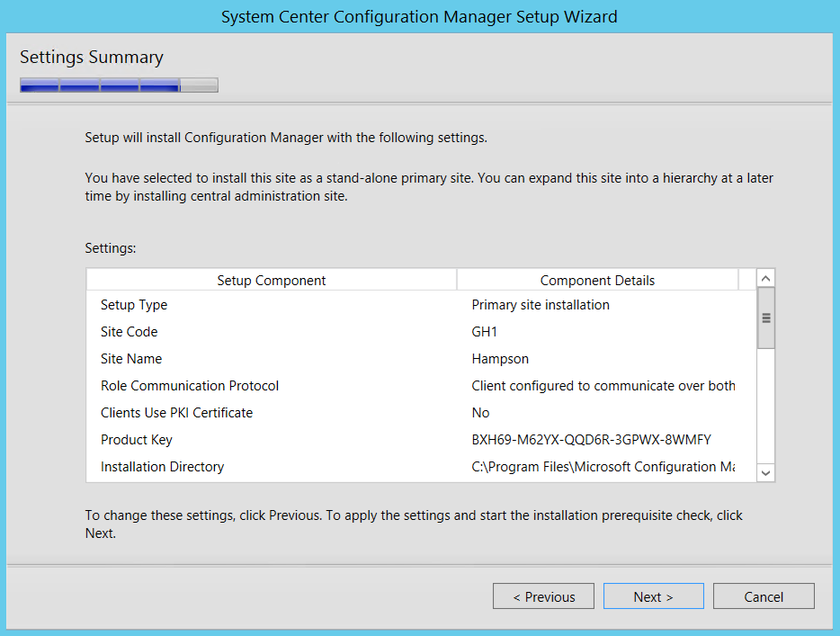Select the Setup Type row

[x=134, y=305]
